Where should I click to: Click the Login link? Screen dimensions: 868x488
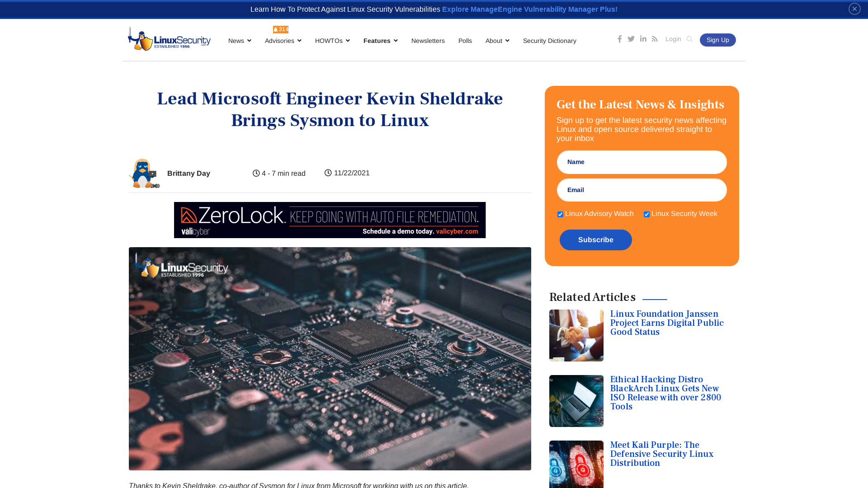click(x=673, y=39)
